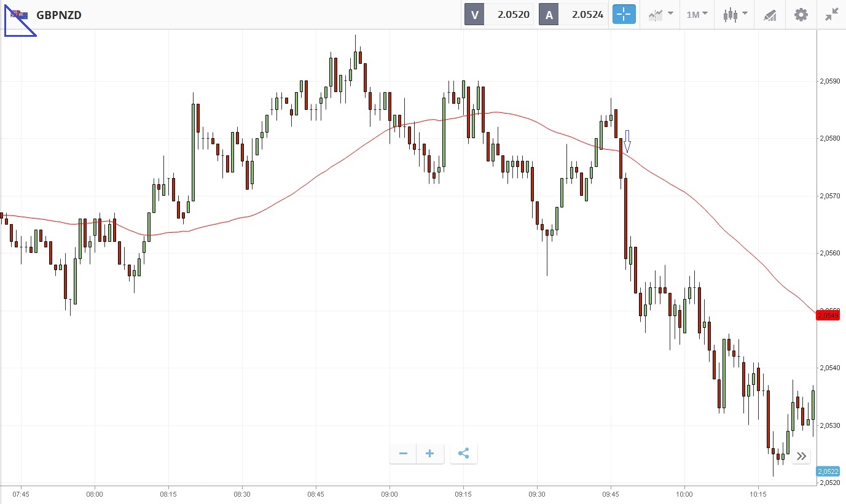Screen dimensions: 846x504
Task: Open the compare instruments dropdown
Action: [660, 15]
